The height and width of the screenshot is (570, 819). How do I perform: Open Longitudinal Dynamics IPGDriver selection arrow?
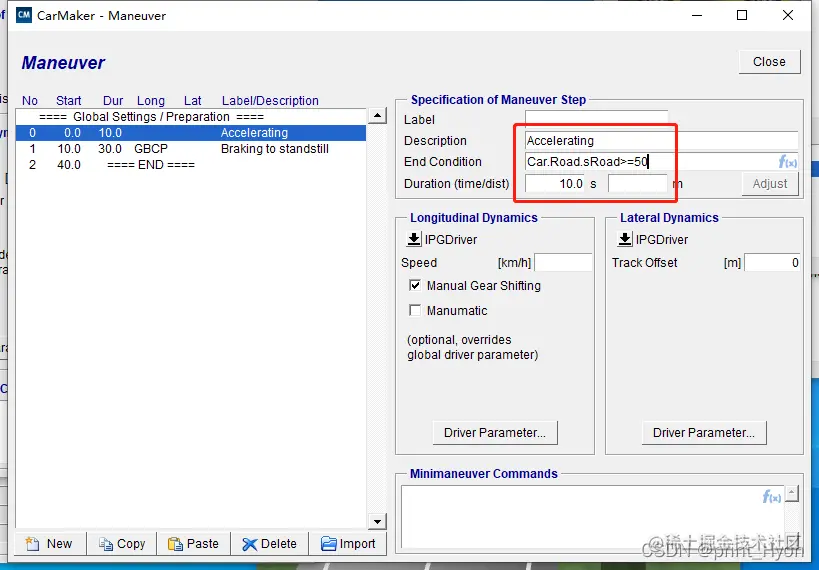coord(414,239)
